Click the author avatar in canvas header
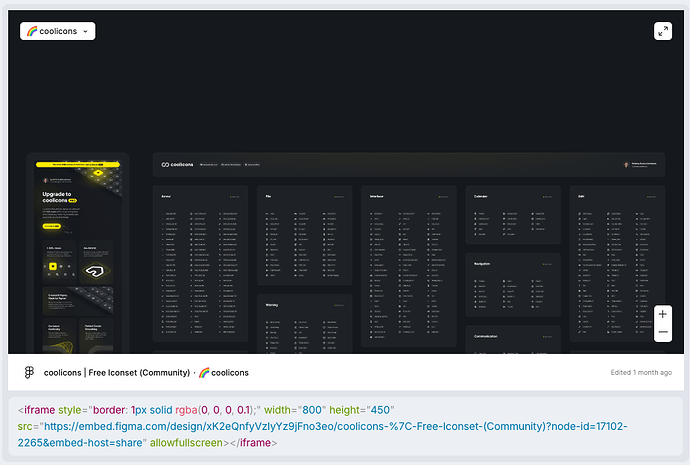Screen dimensions: 690x465 626,165
